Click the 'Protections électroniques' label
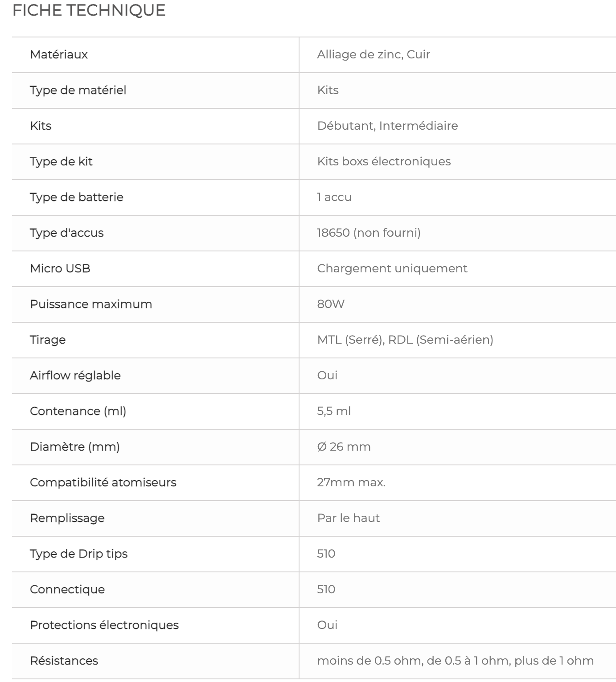Screen dimensions: 616x682 (104, 625)
